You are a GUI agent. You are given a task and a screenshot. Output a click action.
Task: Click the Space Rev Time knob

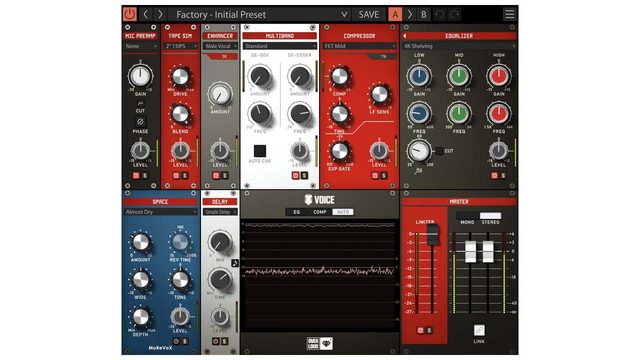point(180,242)
